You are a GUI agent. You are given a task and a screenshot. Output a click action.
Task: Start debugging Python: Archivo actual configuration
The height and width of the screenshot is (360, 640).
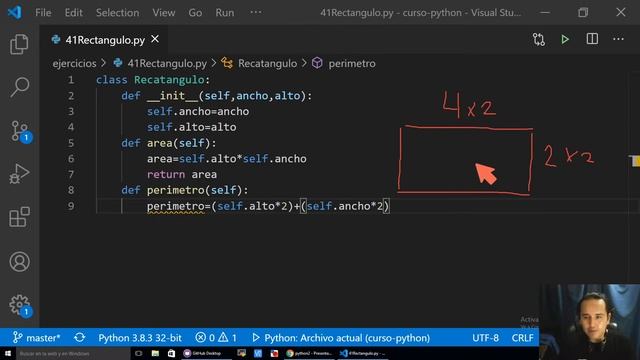pyautogui.click(x=341, y=338)
